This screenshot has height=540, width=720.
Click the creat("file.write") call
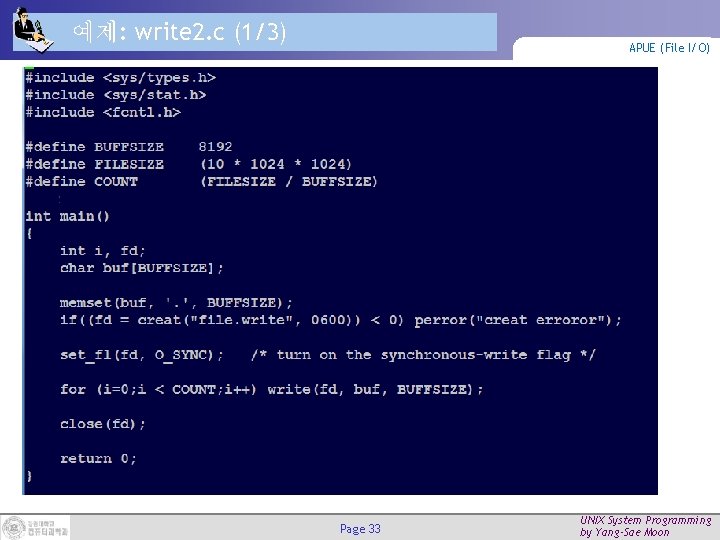coord(248,320)
